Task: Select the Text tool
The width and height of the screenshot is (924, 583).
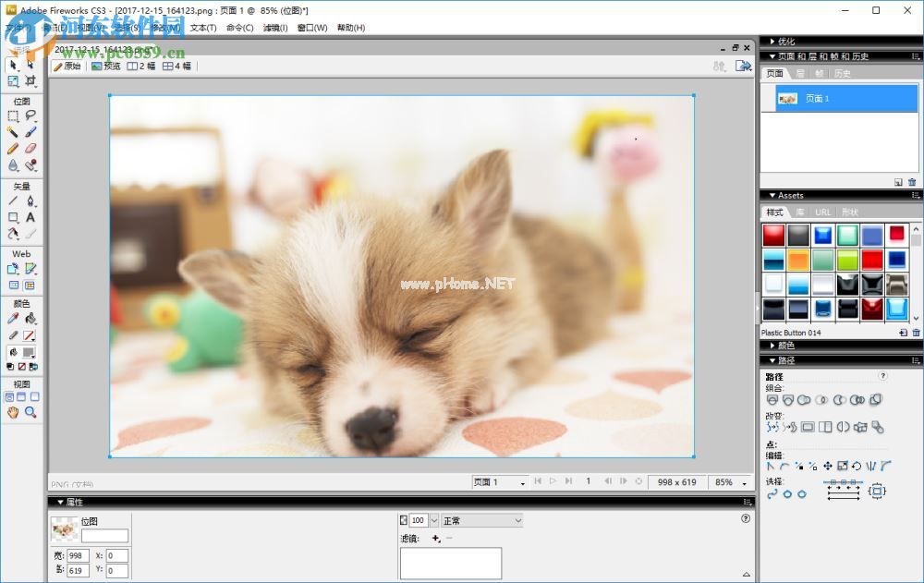Action: [30, 217]
